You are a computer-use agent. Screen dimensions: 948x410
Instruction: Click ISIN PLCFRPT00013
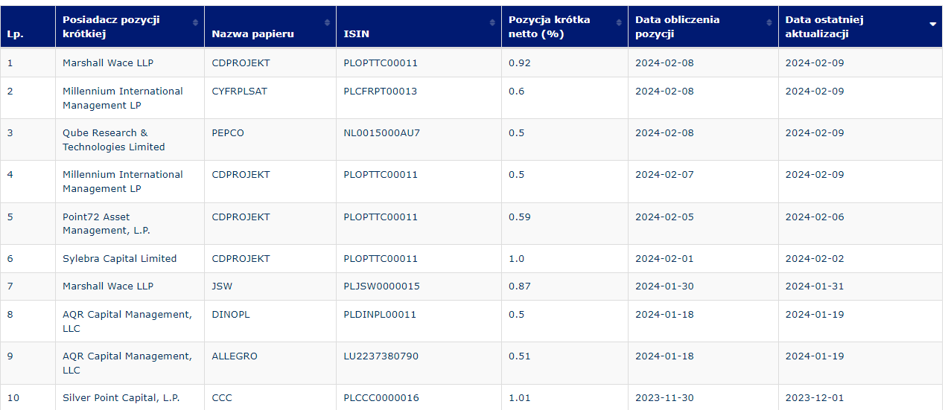tap(380, 91)
